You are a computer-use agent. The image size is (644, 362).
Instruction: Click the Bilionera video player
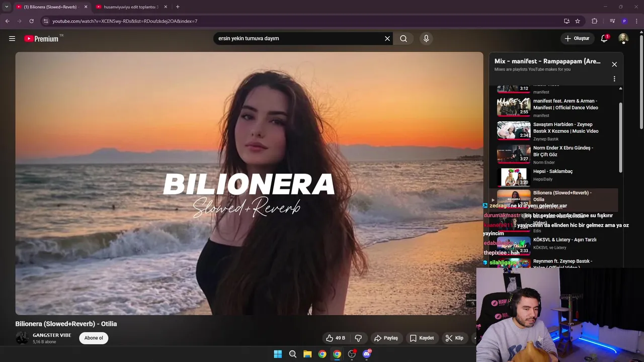(x=249, y=184)
